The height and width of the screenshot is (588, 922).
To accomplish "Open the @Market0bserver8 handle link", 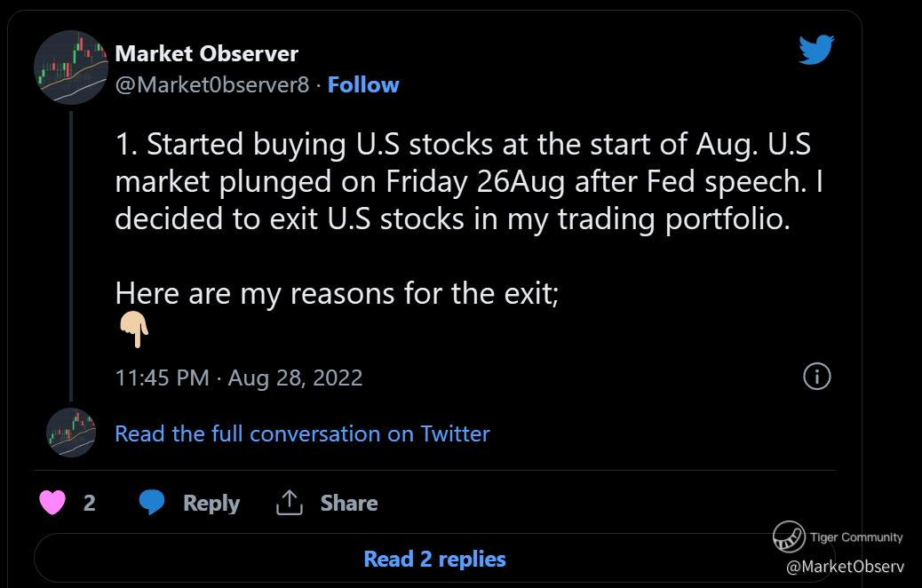I will click(x=212, y=85).
